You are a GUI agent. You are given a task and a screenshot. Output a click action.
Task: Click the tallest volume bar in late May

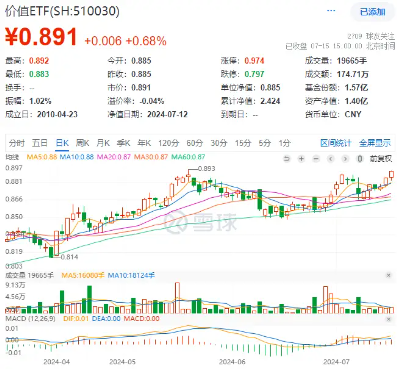point(177,298)
